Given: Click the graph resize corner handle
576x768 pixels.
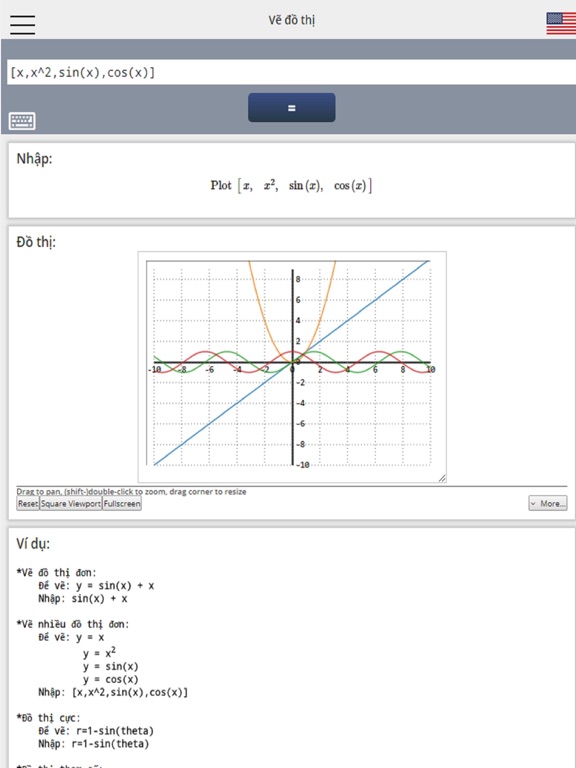Looking at the screenshot, I should click(442, 478).
